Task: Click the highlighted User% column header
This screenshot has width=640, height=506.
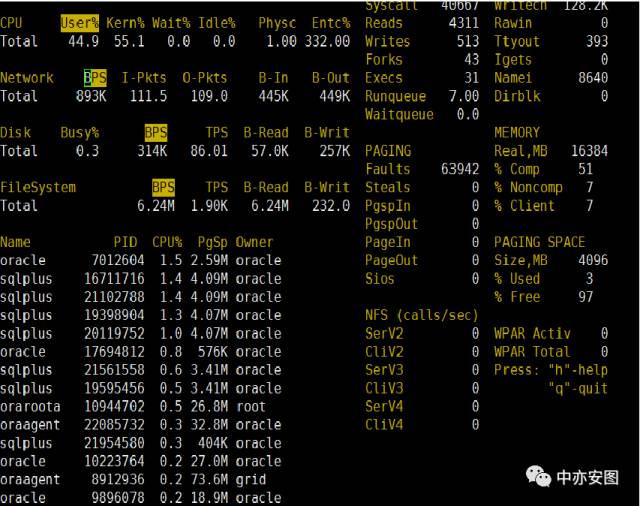Action: point(80,23)
